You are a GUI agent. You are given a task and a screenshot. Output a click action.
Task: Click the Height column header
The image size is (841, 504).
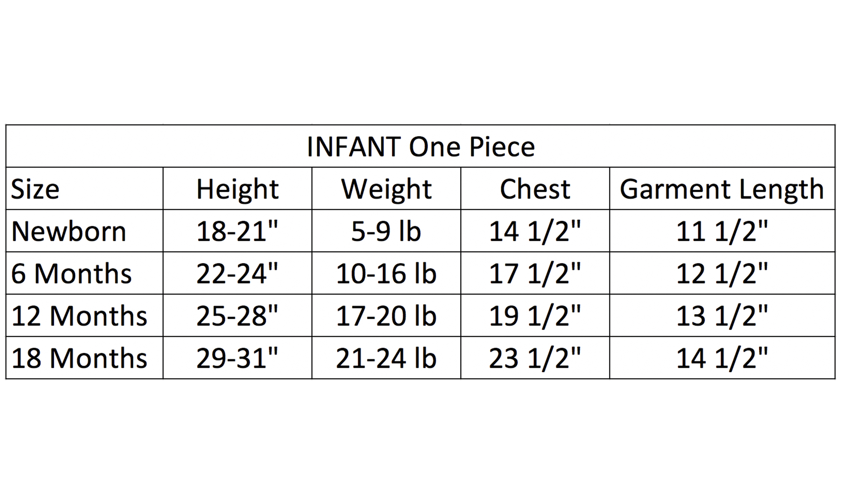pyautogui.click(x=237, y=189)
